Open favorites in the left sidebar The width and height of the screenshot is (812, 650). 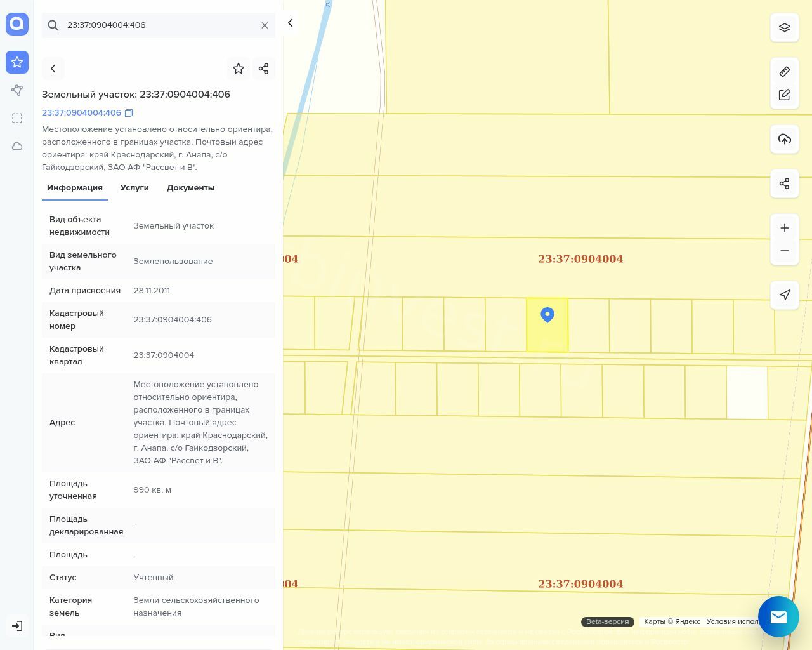[x=17, y=62]
